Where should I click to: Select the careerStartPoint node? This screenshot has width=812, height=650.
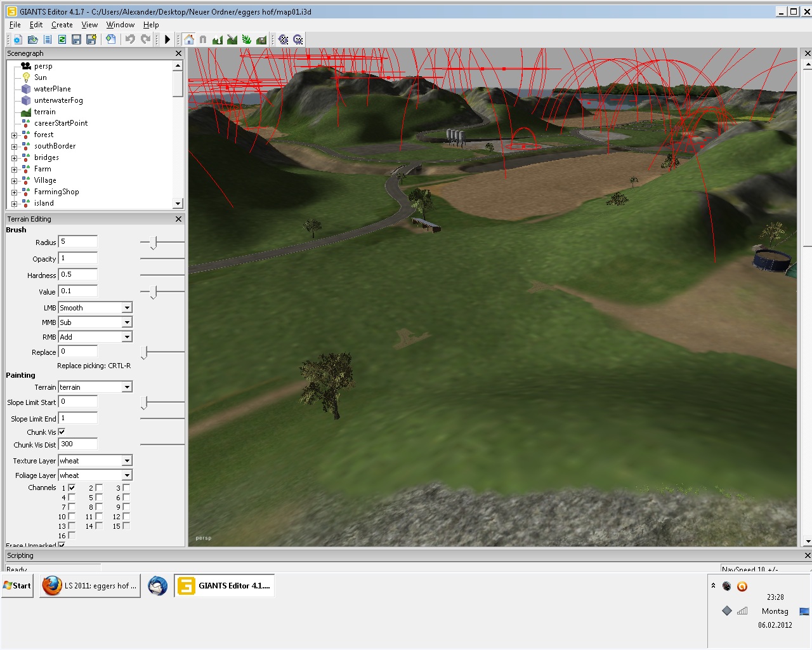point(61,123)
